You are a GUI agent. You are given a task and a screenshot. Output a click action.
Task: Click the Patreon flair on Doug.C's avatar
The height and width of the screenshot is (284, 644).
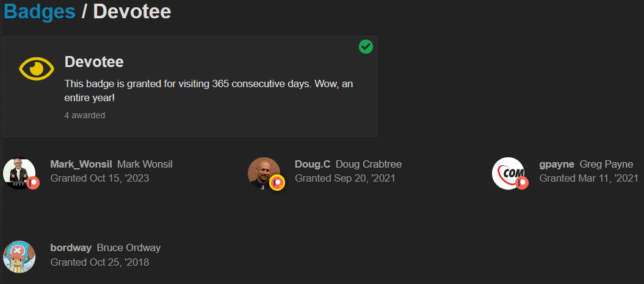(278, 182)
